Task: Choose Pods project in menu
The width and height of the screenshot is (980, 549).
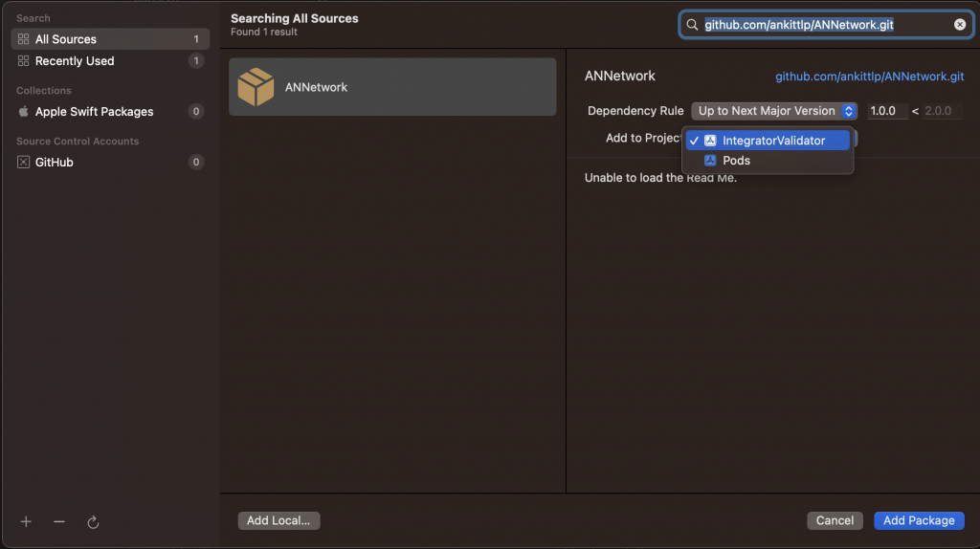Action: pos(768,161)
